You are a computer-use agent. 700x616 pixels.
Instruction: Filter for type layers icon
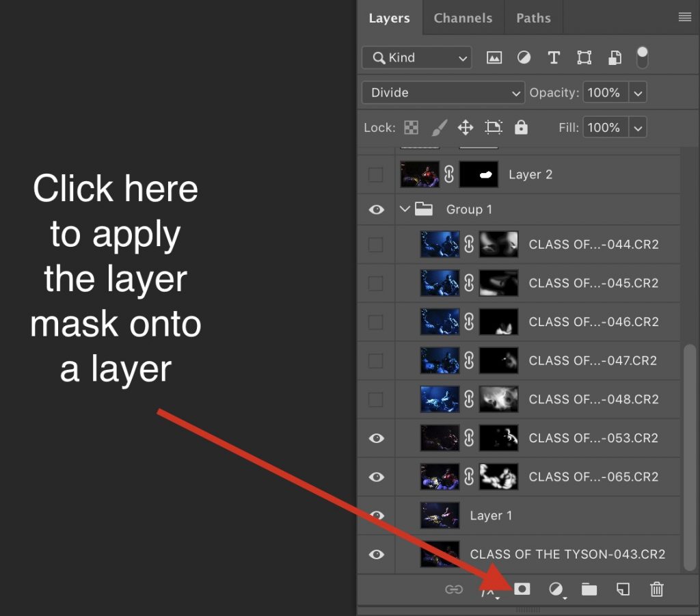pyautogui.click(x=554, y=57)
